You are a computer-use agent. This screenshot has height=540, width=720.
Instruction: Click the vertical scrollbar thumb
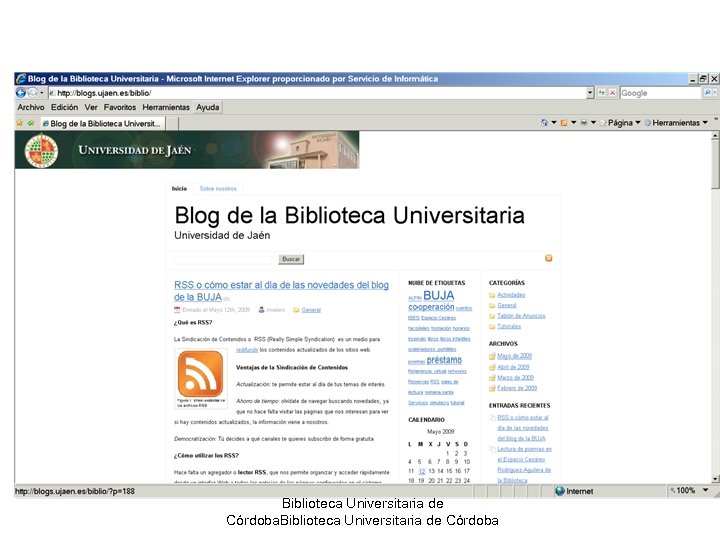[715, 164]
